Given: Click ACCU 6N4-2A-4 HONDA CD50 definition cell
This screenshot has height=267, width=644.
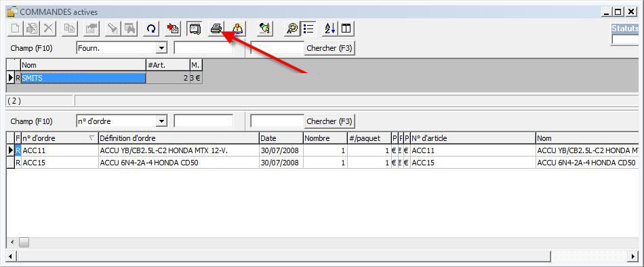Looking at the screenshot, I should click(179, 163).
